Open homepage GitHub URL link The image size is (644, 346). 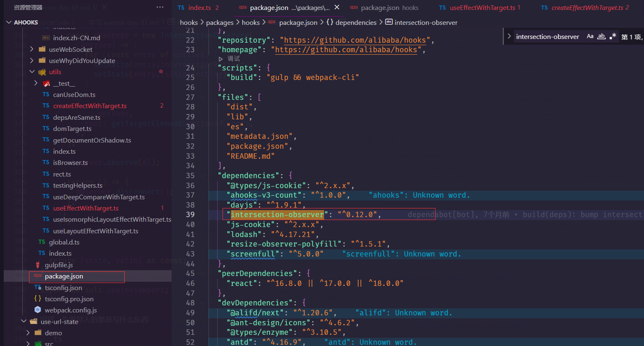click(346, 50)
